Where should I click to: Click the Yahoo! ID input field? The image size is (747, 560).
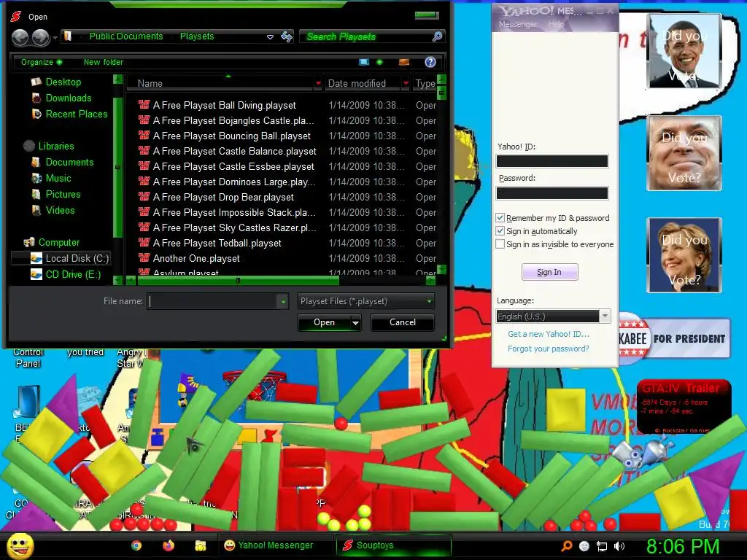552,161
